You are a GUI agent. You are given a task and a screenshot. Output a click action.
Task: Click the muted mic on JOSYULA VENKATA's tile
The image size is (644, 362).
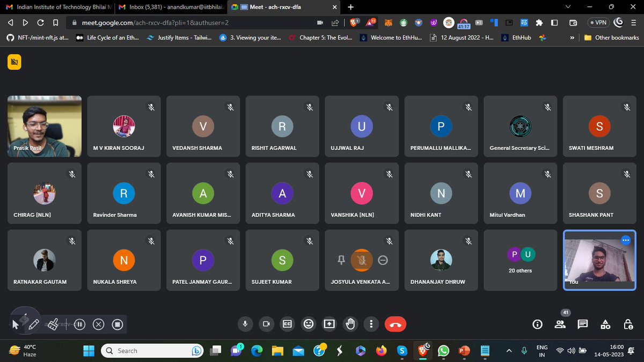pyautogui.click(x=362, y=260)
